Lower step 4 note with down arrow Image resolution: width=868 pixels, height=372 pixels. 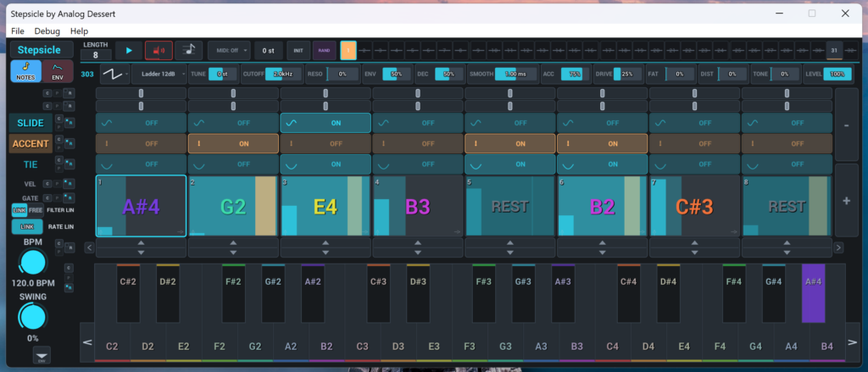point(417,253)
